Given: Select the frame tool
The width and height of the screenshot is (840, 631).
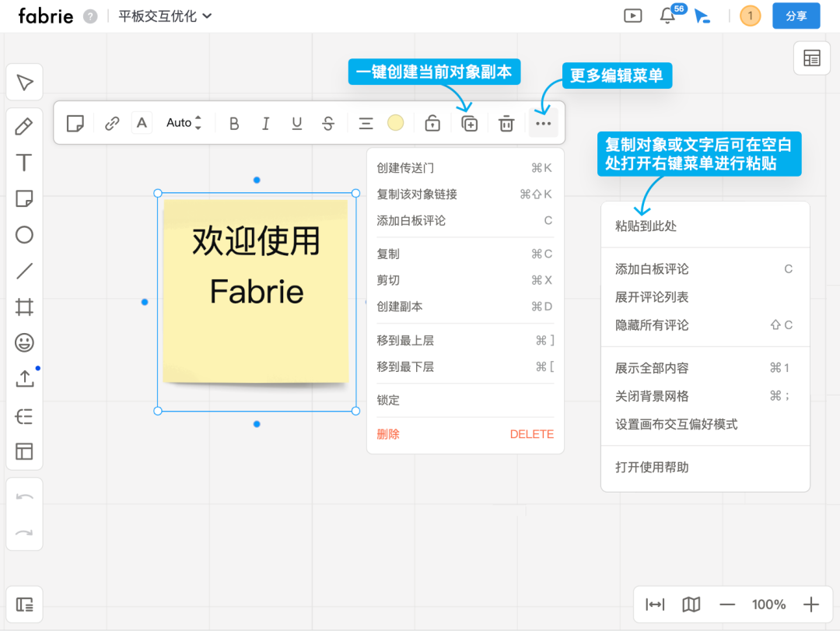Looking at the screenshot, I should [24, 307].
